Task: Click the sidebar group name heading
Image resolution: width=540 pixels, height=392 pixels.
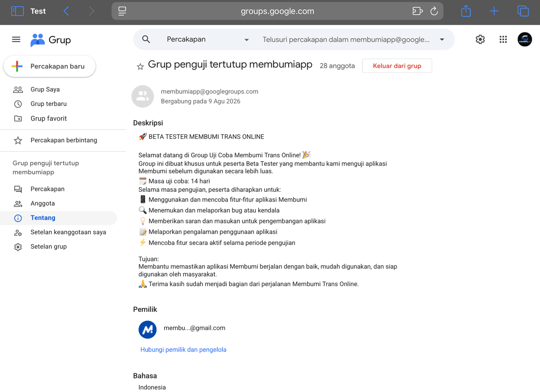Action: tap(46, 168)
